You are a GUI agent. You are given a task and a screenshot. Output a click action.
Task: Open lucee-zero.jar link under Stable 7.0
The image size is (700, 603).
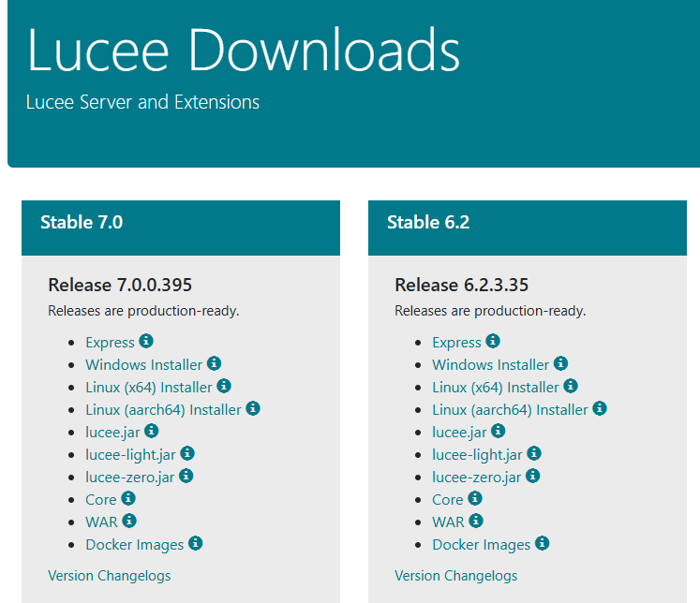(129, 477)
